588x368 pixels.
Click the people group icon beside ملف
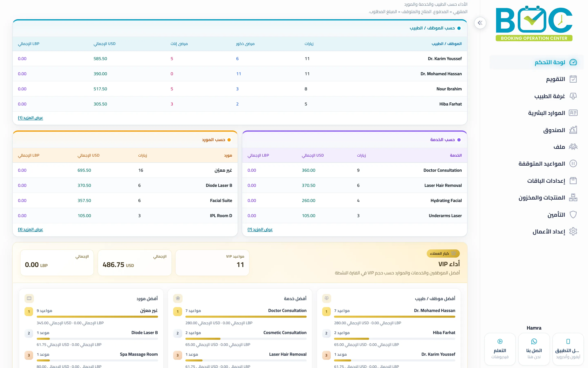[x=573, y=147]
